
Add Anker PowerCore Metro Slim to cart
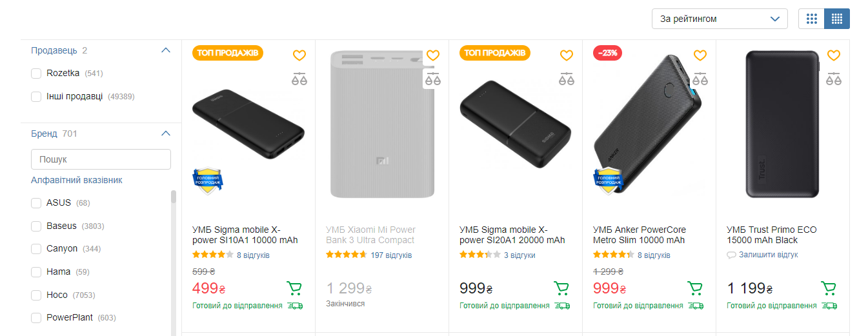point(695,288)
